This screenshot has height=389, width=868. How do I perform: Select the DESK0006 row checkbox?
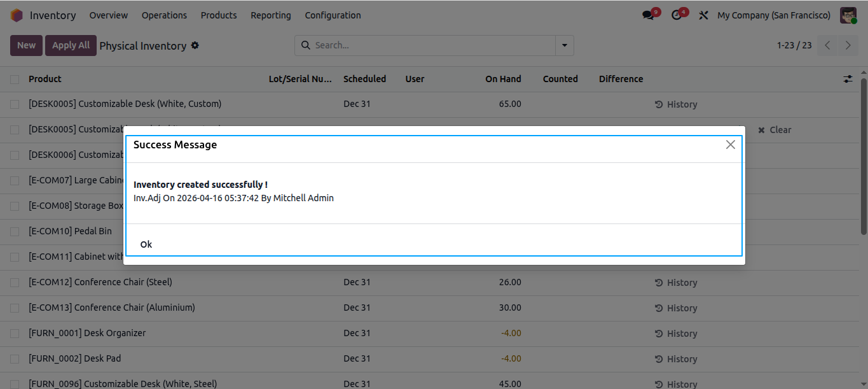pyautogui.click(x=15, y=155)
